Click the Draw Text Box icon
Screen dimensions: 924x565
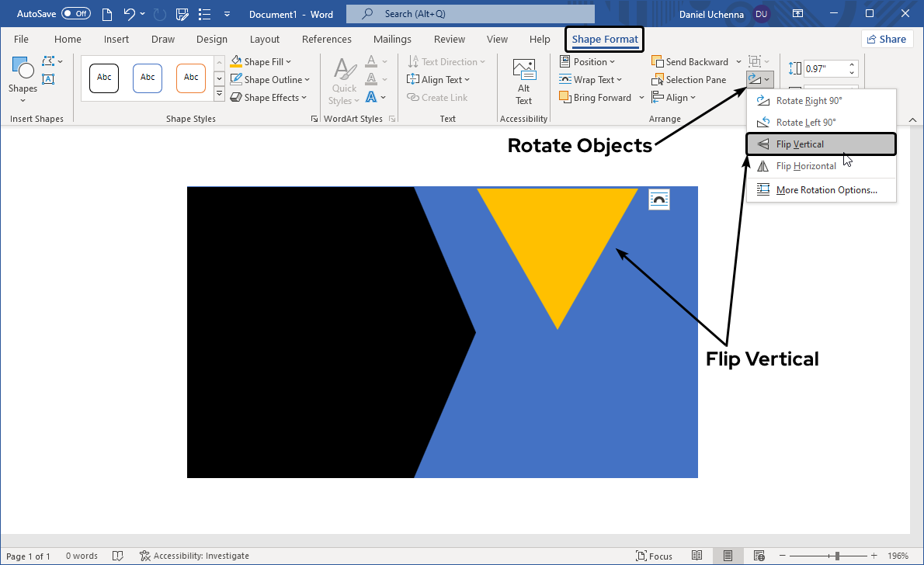coord(48,79)
